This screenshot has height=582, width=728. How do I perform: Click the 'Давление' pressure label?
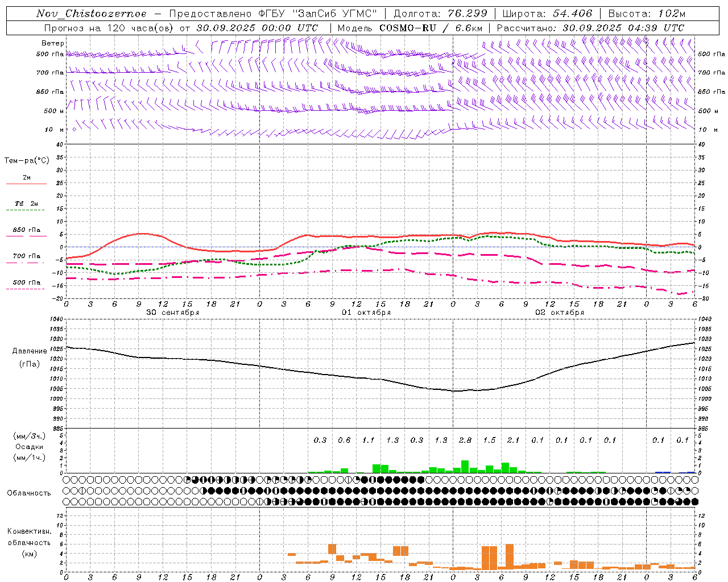coord(30,351)
